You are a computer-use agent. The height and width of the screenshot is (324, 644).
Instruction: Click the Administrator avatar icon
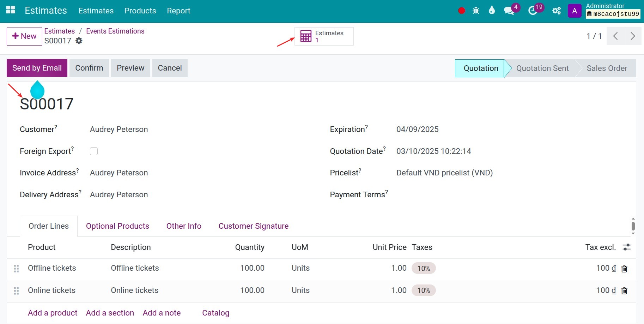click(575, 11)
